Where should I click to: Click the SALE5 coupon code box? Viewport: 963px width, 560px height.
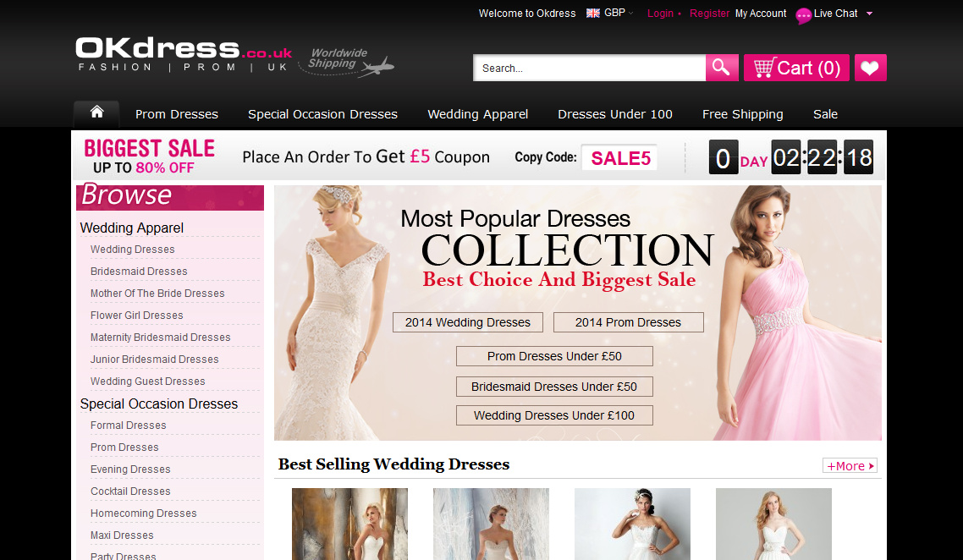(x=619, y=158)
